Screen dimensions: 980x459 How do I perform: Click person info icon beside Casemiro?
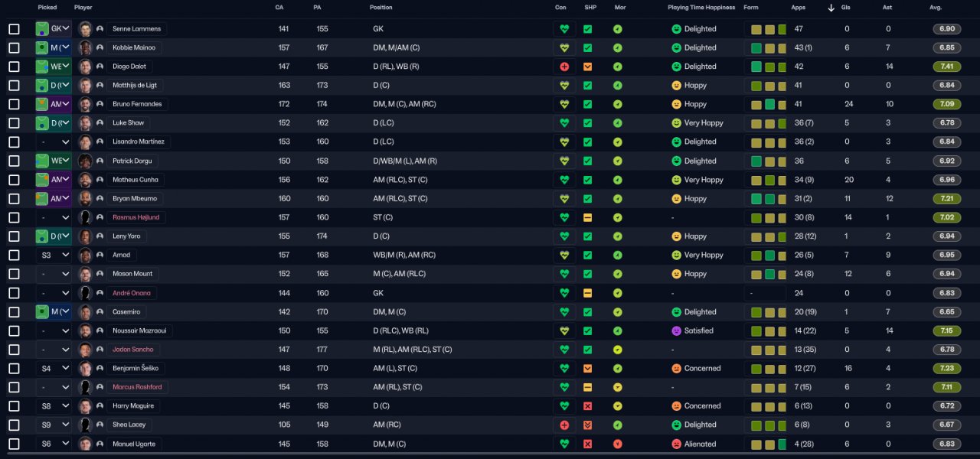[x=100, y=312]
